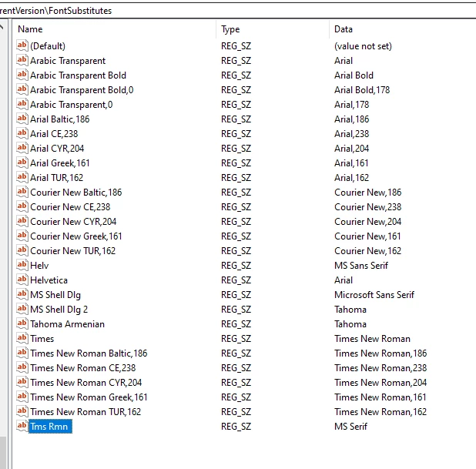Viewport: 476px width, 469px height.
Task: Click the icon beside Times New Roman CYR,204
Action: coord(22,382)
